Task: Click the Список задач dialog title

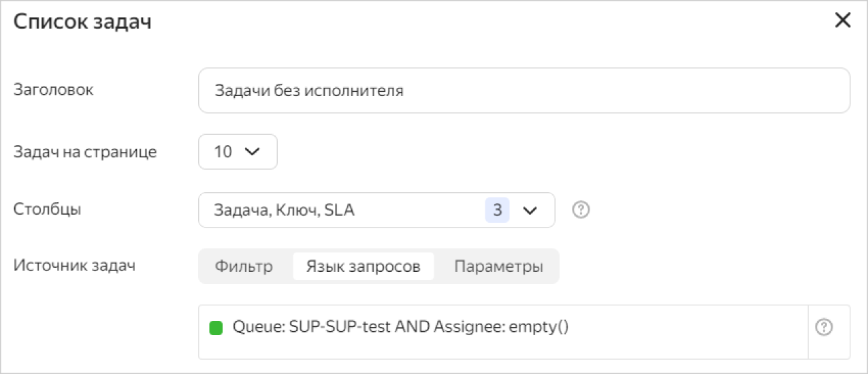Action: pyautogui.click(x=82, y=22)
